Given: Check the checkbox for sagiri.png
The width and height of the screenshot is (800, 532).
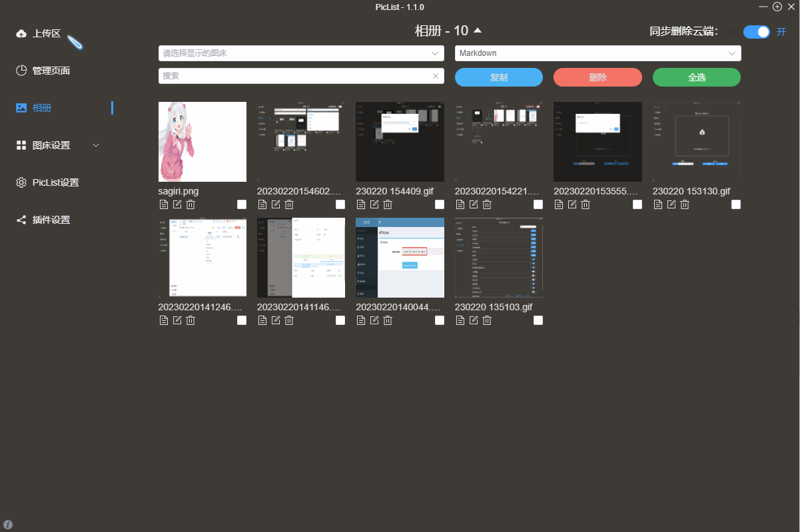Looking at the screenshot, I should (x=242, y=204).
